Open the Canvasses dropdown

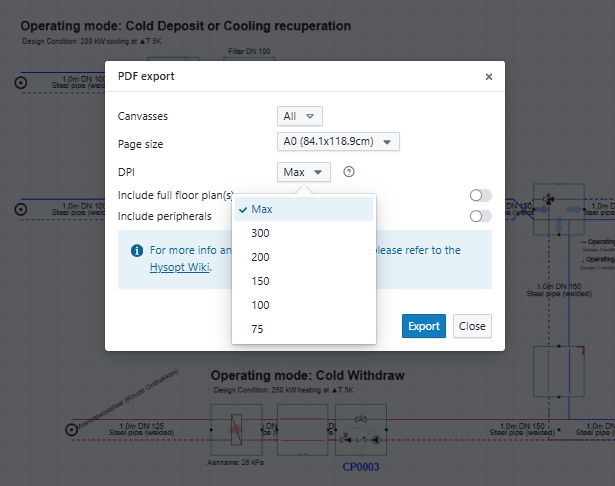[x=300, y=116]
